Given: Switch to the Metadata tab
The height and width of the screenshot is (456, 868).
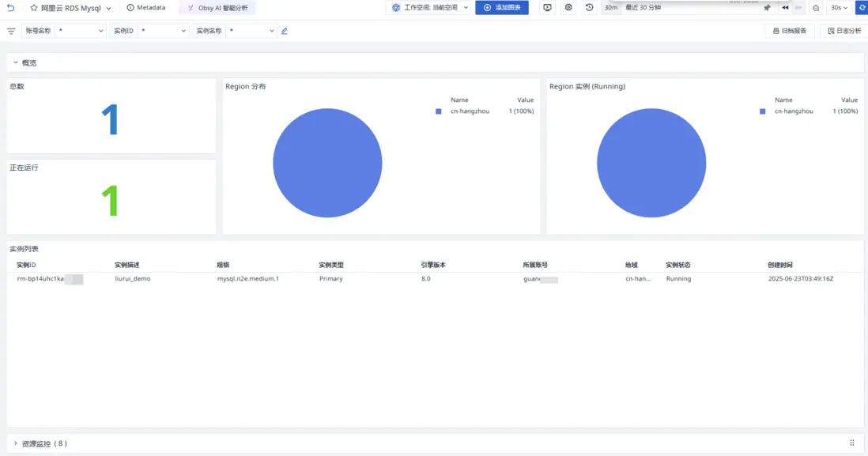Looking at the screenshot, I should [x=146, y=8].
